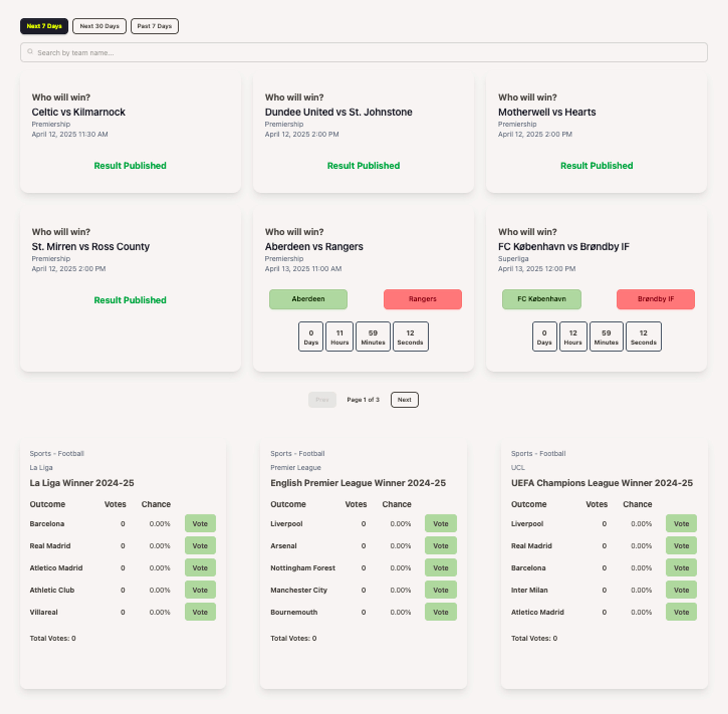
Task: Vote for Villareal in La Liga
Action: pyautogui.click(x=200, y=612)
